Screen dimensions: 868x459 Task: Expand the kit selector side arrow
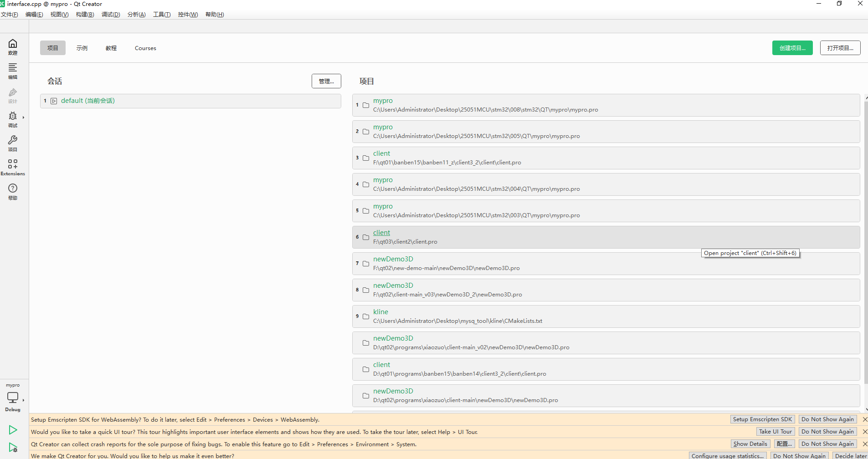23,400
